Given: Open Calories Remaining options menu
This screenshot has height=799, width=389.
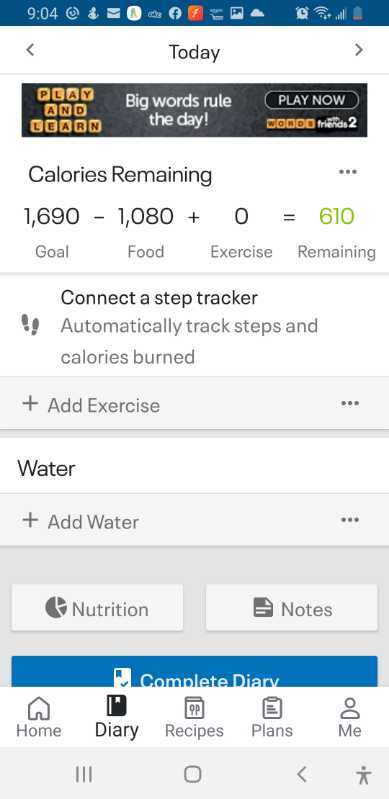Looking at the screenshot, I should coord(348,172).
